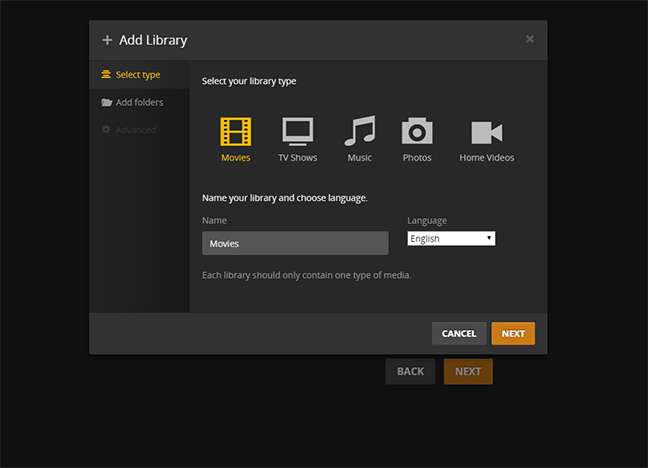This screenshot has height=468, width=648.
Task: Select the Movies film strip icon
Action: tap(236, 131)
